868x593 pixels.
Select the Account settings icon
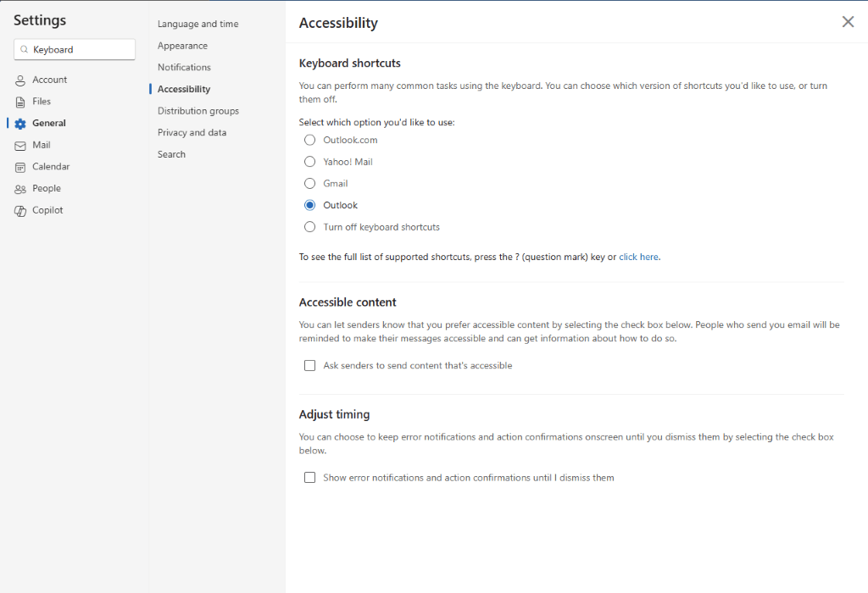pos(19,80)
